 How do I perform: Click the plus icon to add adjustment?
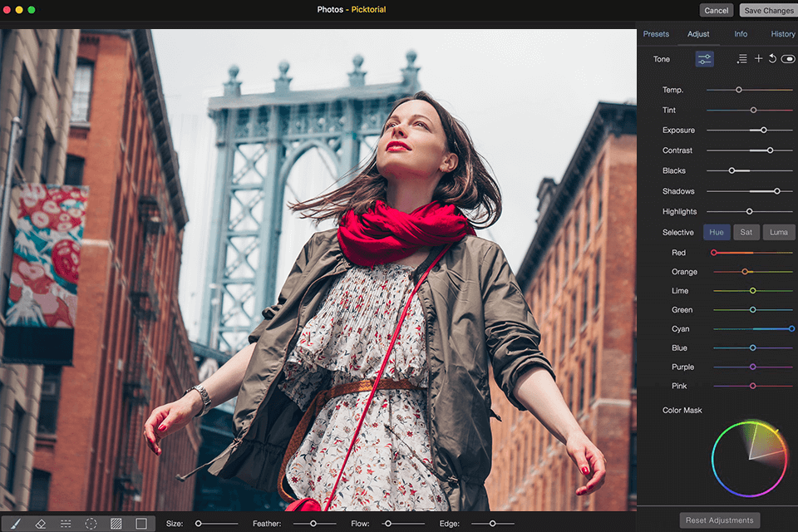[x=758, y=59]
